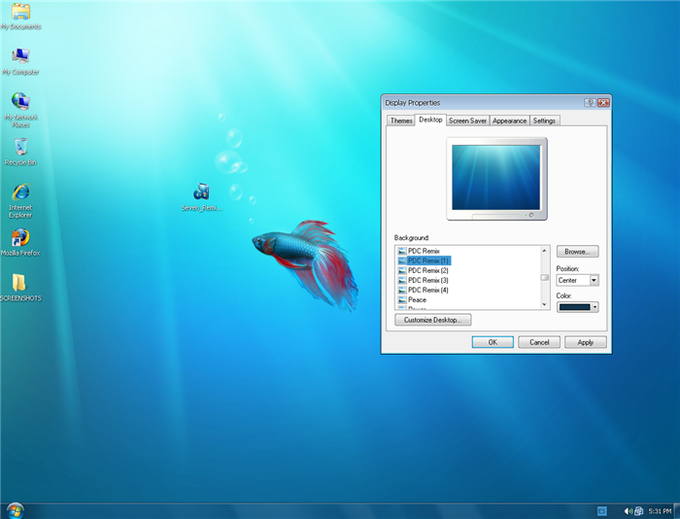The height and width of the screenshot is (519, 680).
Task: Click the OK button
Action: (x=493, y=342)
